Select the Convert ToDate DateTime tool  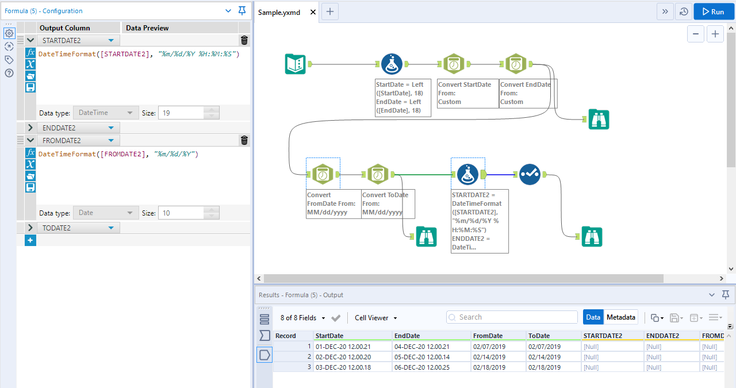(378, 174)
